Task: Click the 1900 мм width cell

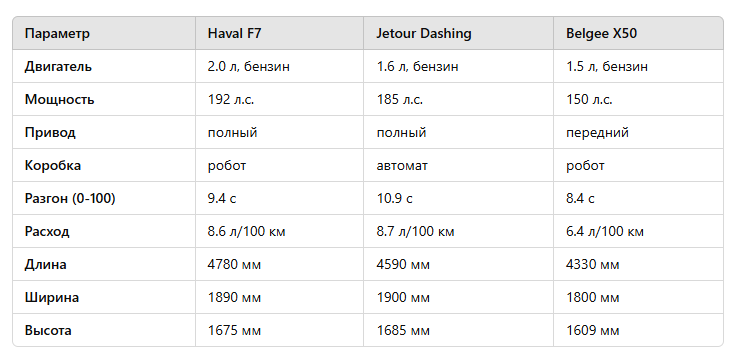Action: click(x=459, y=298)
